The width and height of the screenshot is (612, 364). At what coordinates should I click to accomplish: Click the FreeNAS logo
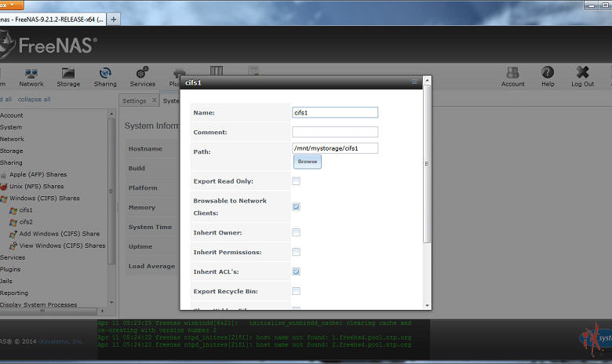point(49,45)
